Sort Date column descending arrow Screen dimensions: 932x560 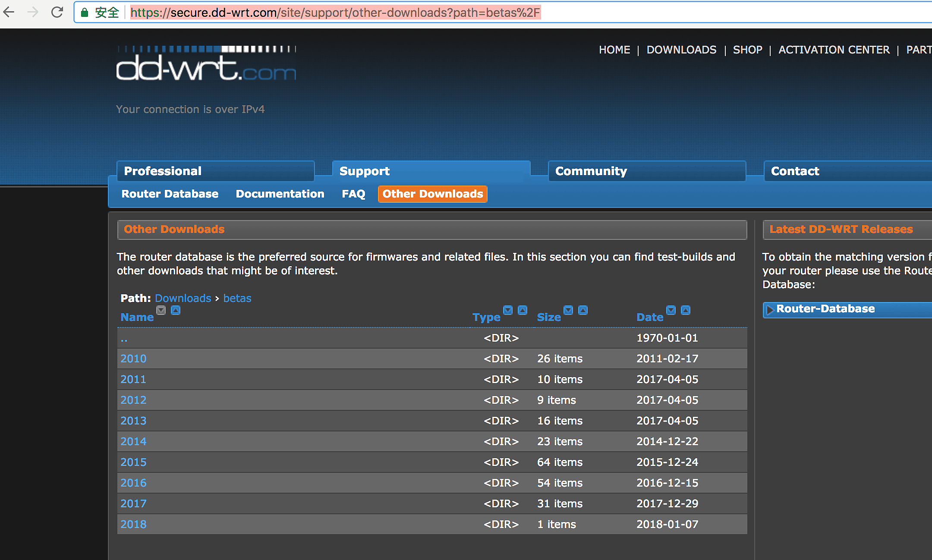point(671,310)
